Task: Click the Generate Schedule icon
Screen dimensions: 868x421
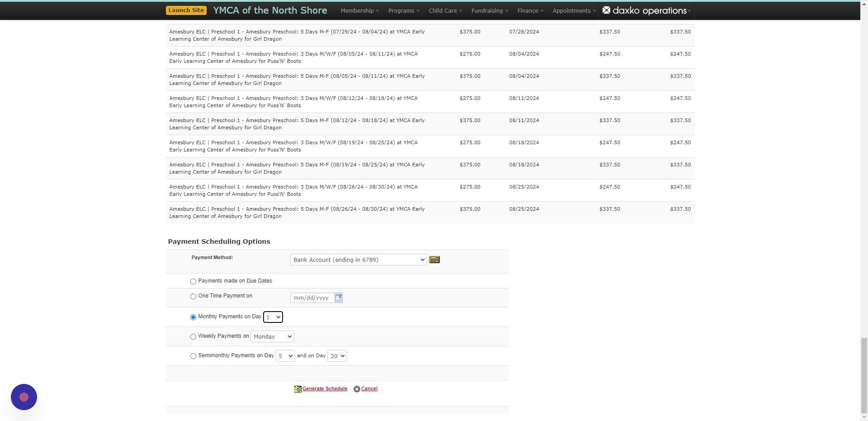Action: pyautogui.click(x=297, y=389)
